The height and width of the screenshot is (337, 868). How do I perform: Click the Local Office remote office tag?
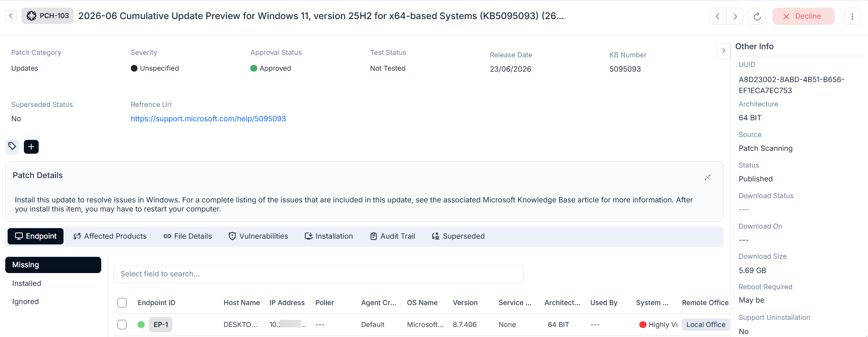coord(706,325)
